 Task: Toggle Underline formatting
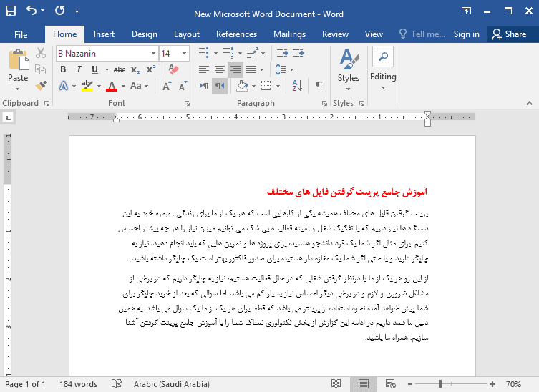click(x=95, y=69)
